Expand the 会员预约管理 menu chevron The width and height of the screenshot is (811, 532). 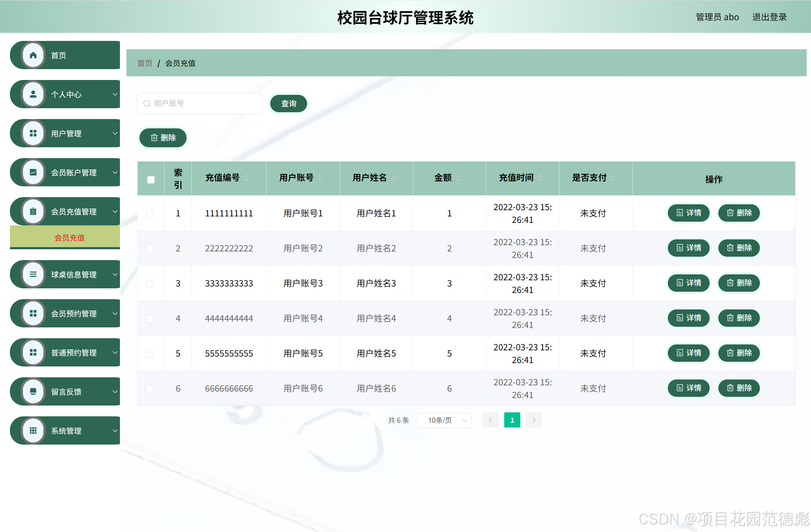click(115, 313)
